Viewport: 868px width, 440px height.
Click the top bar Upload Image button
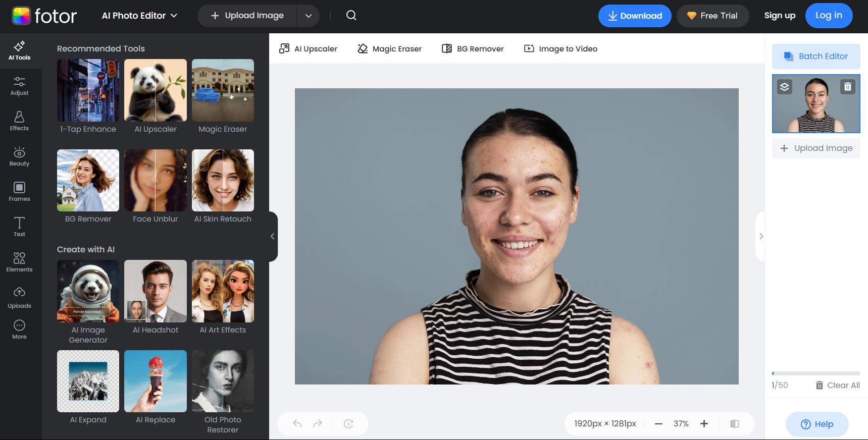pos(247,16)
